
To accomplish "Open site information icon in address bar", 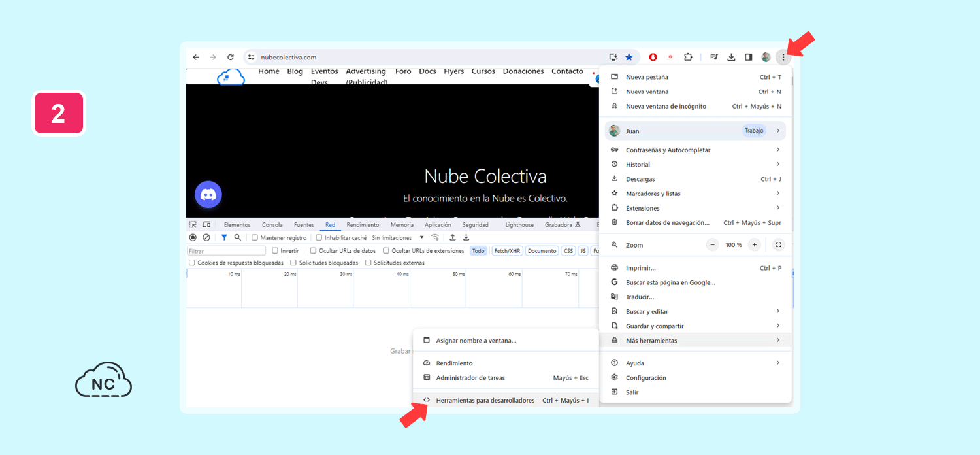I will pyautogui.click(x=252, y=58).
